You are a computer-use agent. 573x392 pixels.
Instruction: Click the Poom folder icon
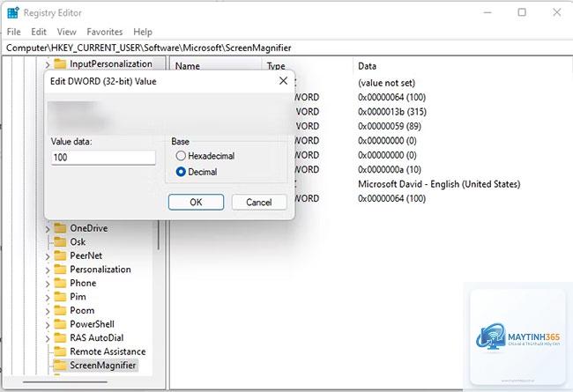(x=60, y=311)
